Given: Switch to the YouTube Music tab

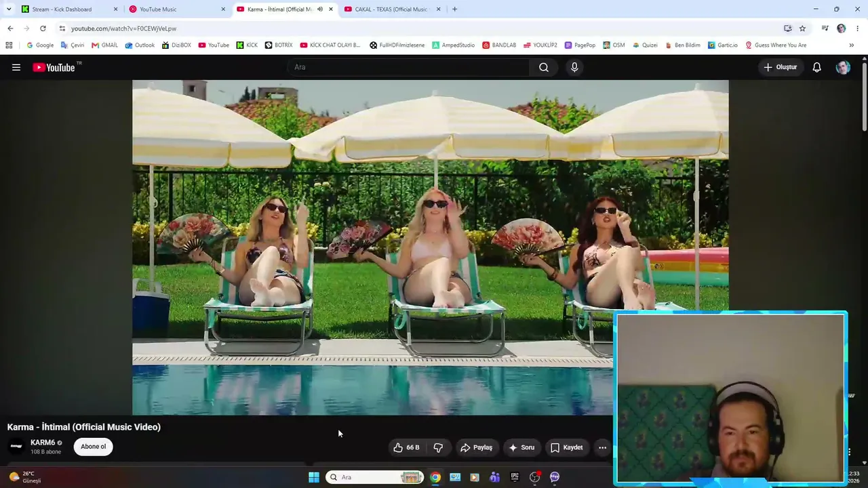Looking at the screenshot, I should 176,9.
